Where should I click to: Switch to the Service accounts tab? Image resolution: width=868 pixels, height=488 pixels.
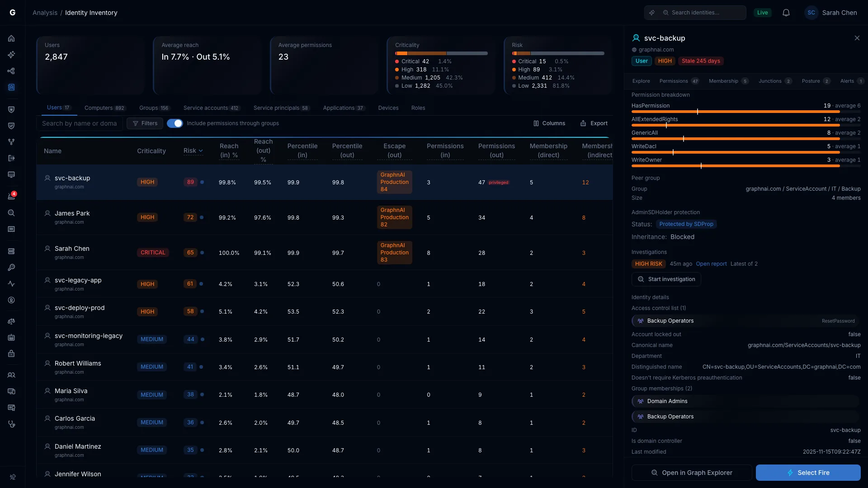(x=212, y=108)
